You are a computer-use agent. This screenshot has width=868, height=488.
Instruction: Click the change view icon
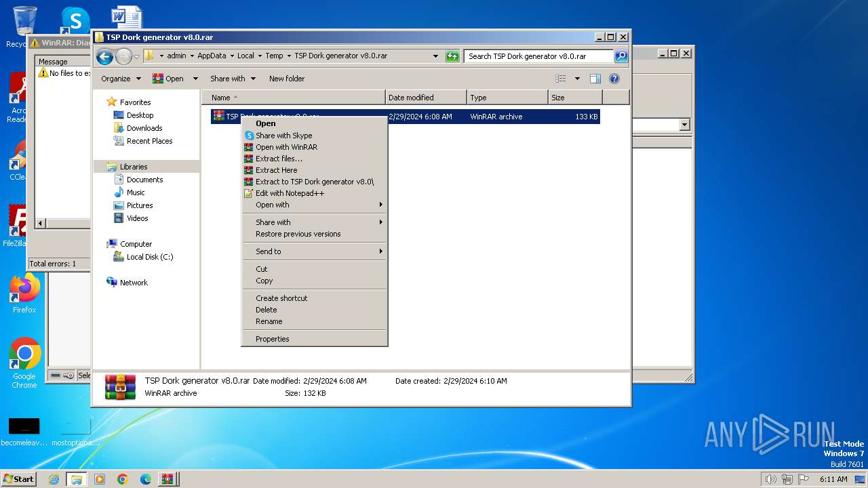pyautogui.click(x=561, y=79)
